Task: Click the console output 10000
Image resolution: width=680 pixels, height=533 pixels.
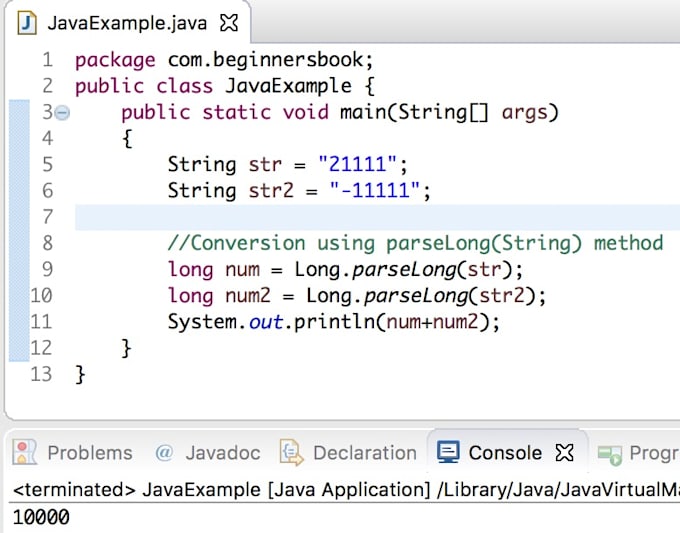Action: pyautogui.click(x=40, y=517)
